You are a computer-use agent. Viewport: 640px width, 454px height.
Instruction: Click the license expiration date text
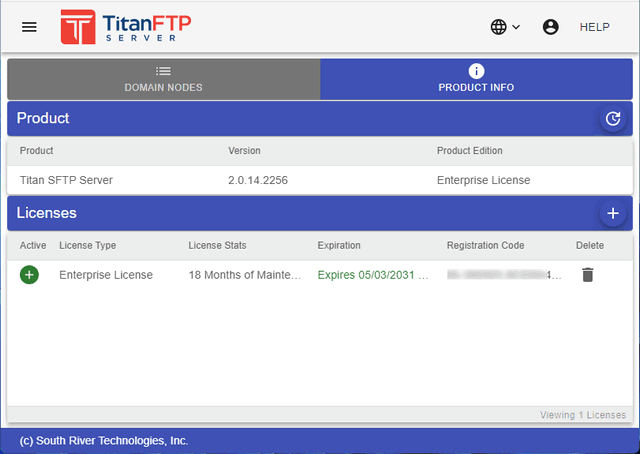pos(372,274)
